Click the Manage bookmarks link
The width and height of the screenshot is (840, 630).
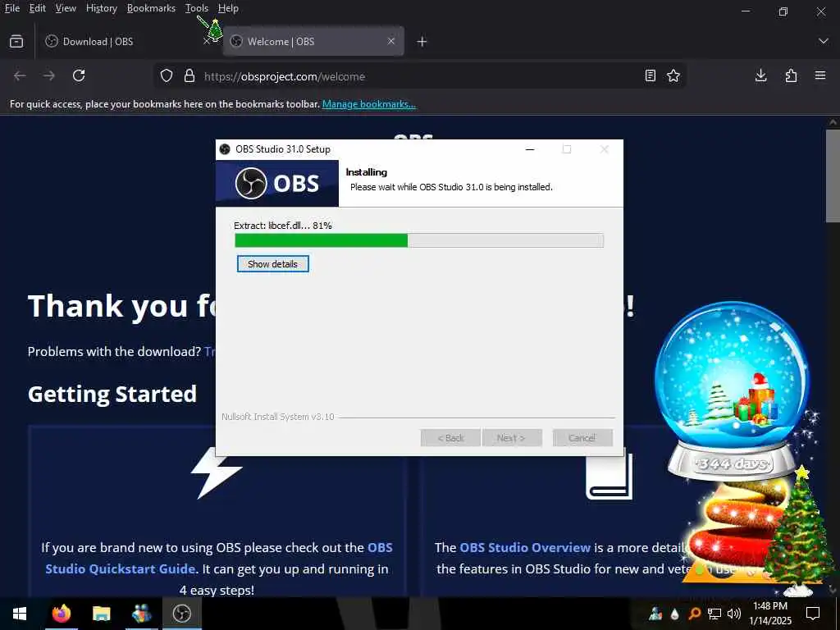click(368, 104)
